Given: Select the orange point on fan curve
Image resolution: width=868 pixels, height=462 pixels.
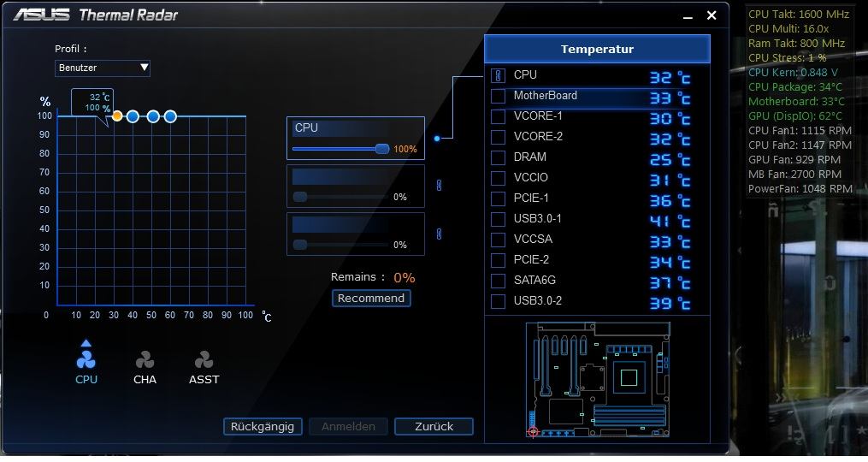Looking at the screenshot, I should 117,115.
